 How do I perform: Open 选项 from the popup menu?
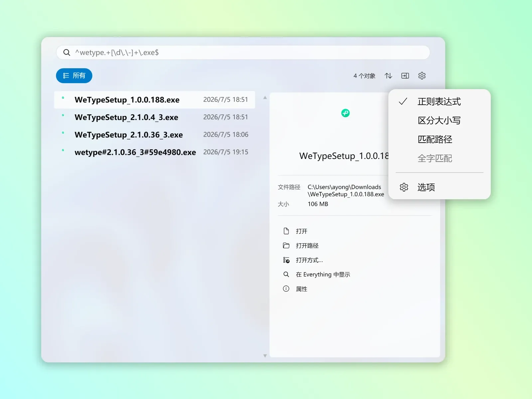[x=439, y=187]
